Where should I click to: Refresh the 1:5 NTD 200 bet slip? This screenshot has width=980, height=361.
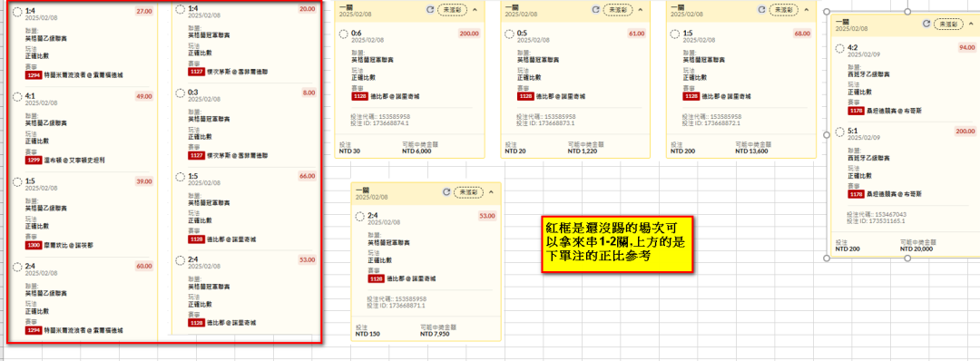tap(761, 9)
